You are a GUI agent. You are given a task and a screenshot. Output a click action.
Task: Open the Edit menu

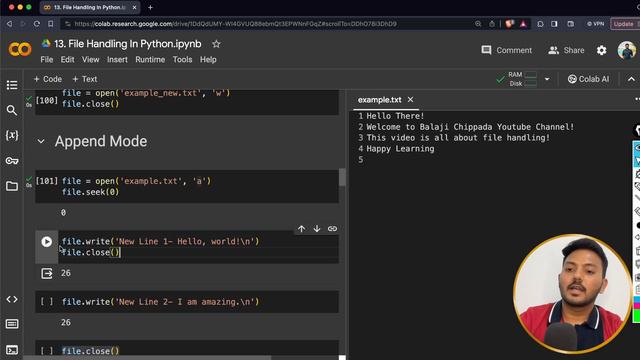point(67,60)
